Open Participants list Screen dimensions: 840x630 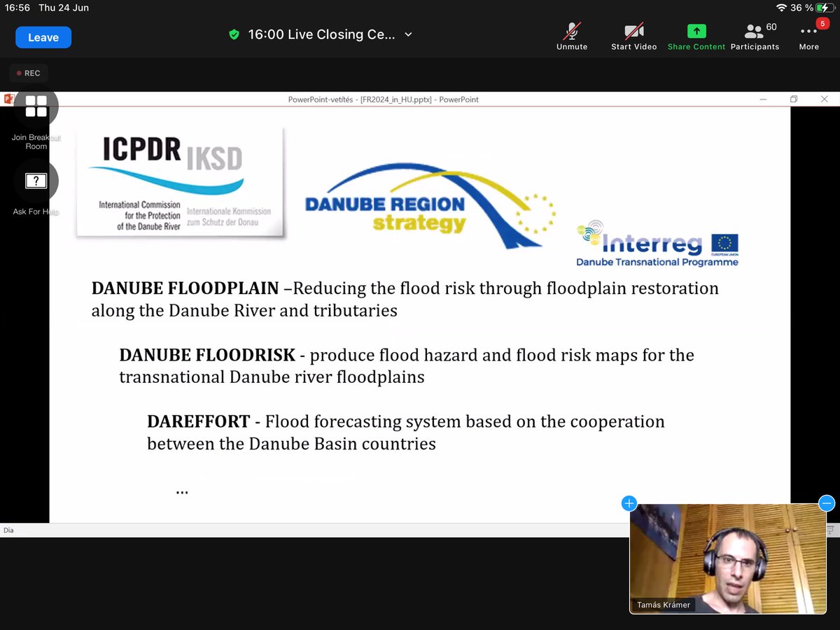tap(755, 36)
